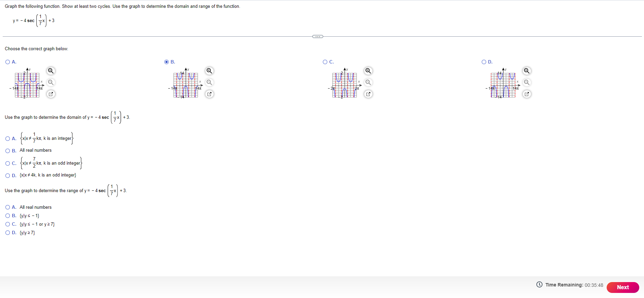Screen dimensions: 644x298
Task: Choose range option B y ≤ -1
Action: (8, 216)
